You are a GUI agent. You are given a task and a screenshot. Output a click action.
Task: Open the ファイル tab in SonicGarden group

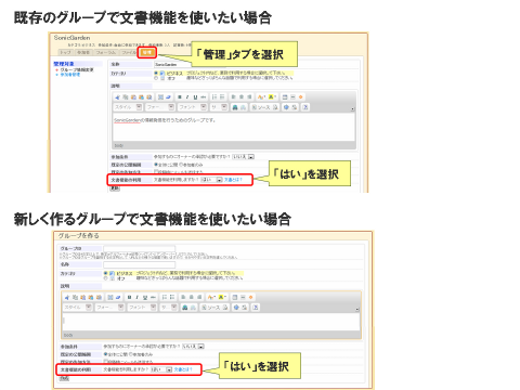[128, 52]
